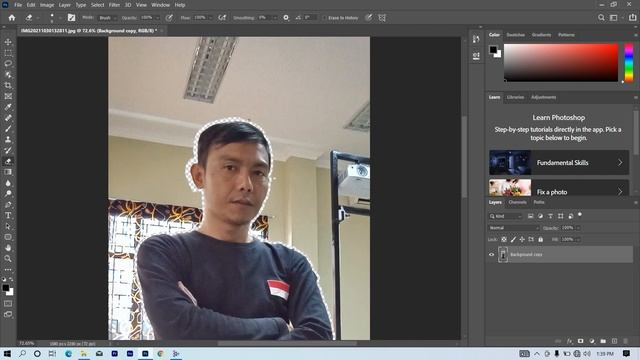This screenshot has width=640, height=360.
Task: Select the Brush tool in toolbar
Action: [x=8, y=129]
